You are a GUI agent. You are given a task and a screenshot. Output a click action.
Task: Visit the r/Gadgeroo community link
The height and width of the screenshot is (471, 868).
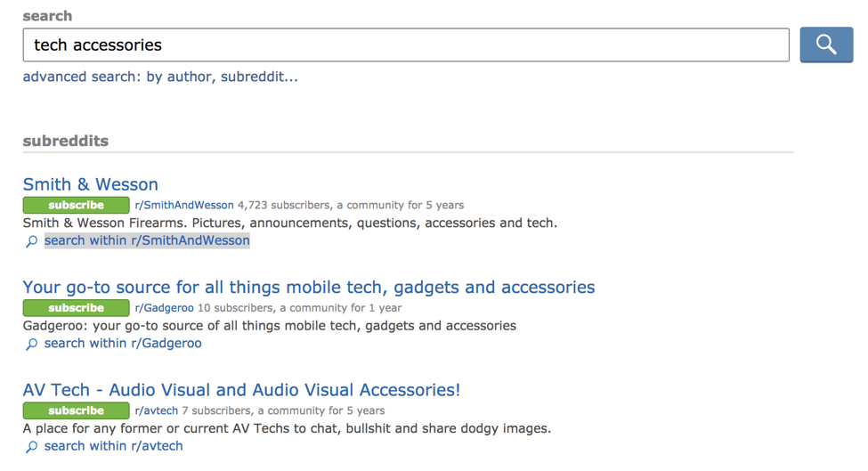coord(164,308)
